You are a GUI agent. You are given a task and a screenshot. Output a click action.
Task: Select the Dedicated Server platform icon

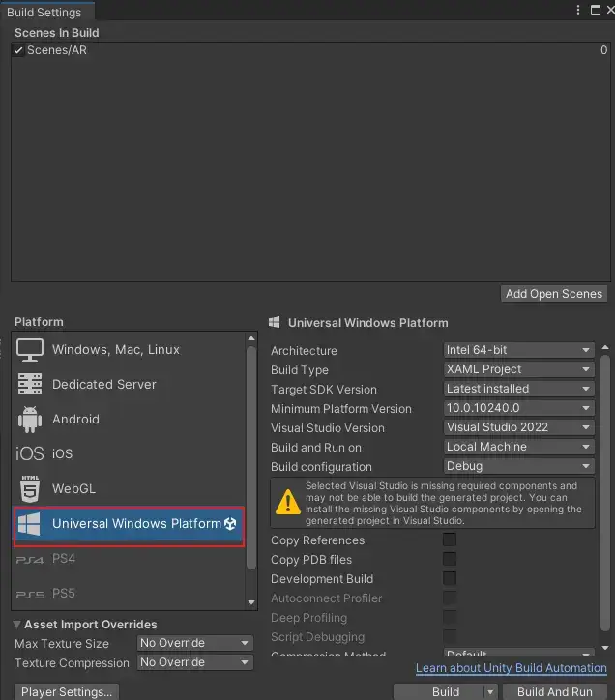tap(30, 384)
